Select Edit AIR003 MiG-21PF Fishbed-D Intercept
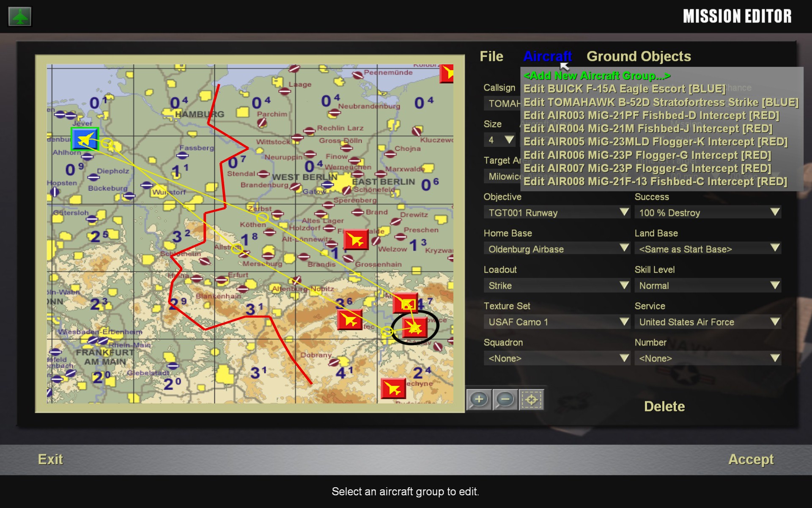 651,115
